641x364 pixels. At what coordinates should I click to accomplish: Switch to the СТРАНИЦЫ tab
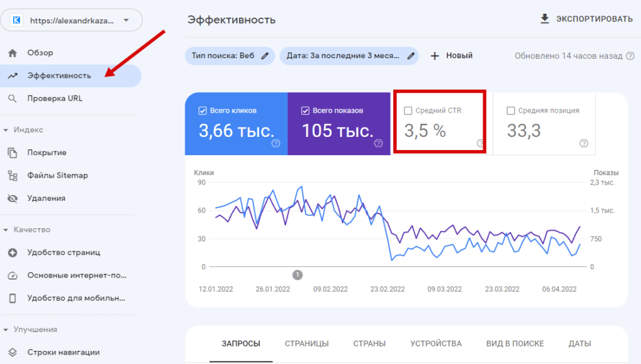307,343
